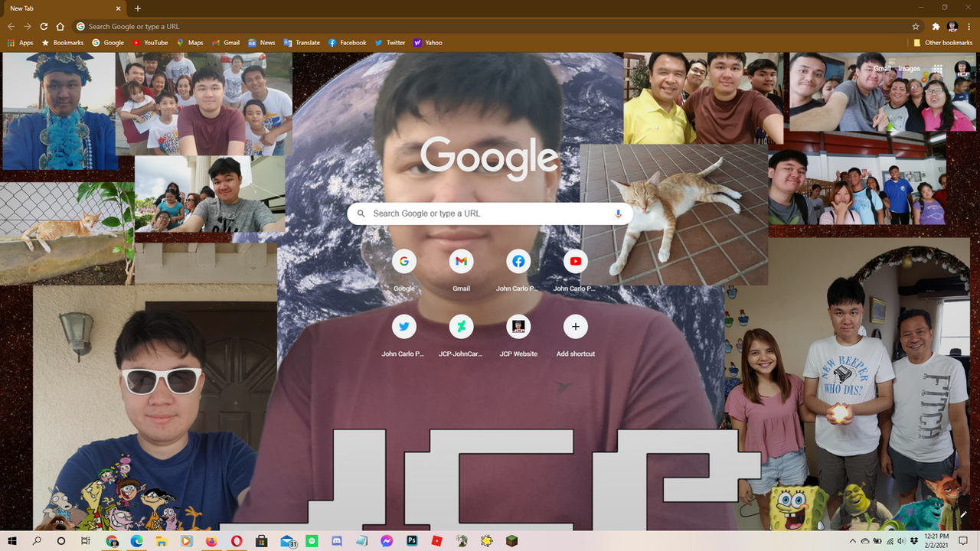The height and width of the screenshot is (551, 980).
Task: Start voice search with the microphone icon
Action: pyautogui.click(x=618, y=214)
